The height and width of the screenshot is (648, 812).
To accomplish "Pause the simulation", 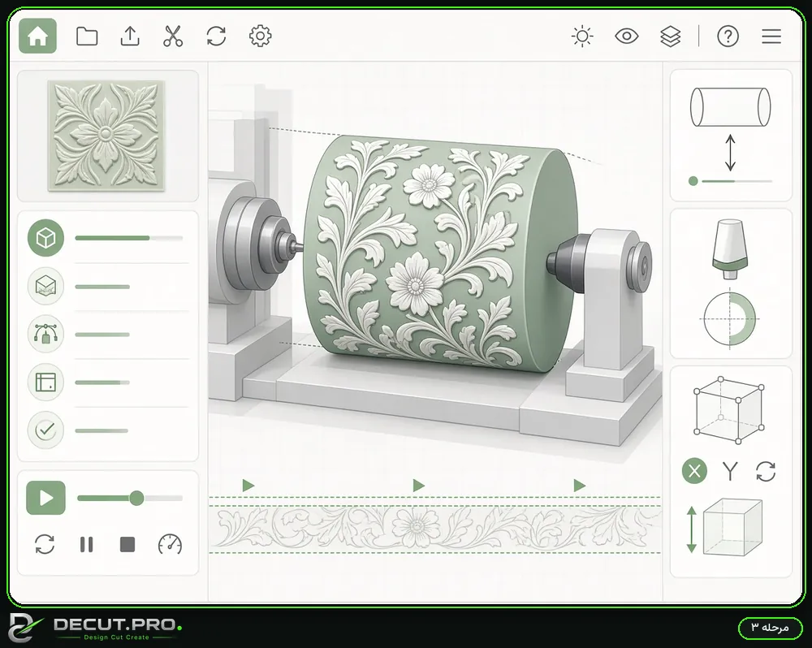I will (87, 544).
